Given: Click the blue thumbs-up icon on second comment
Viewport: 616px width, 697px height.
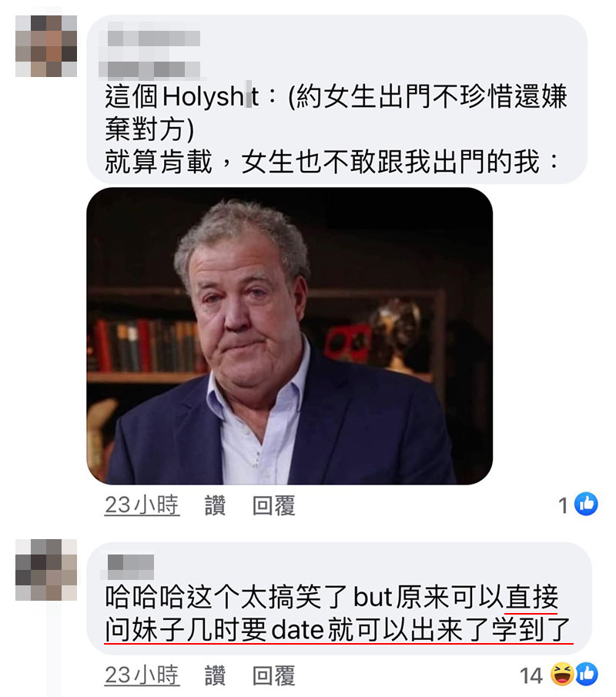Looking at the screenshot, I should point(587,674).
